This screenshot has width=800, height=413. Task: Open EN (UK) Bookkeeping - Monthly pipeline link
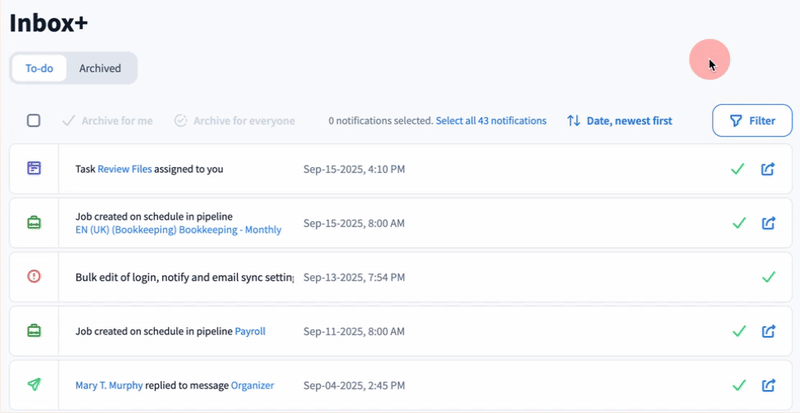pyautogui.click(x=178, y=230)
